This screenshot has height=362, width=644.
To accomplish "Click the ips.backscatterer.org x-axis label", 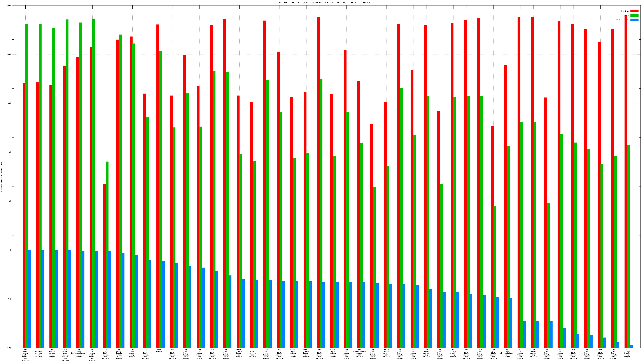I will [x=79, y=353].
